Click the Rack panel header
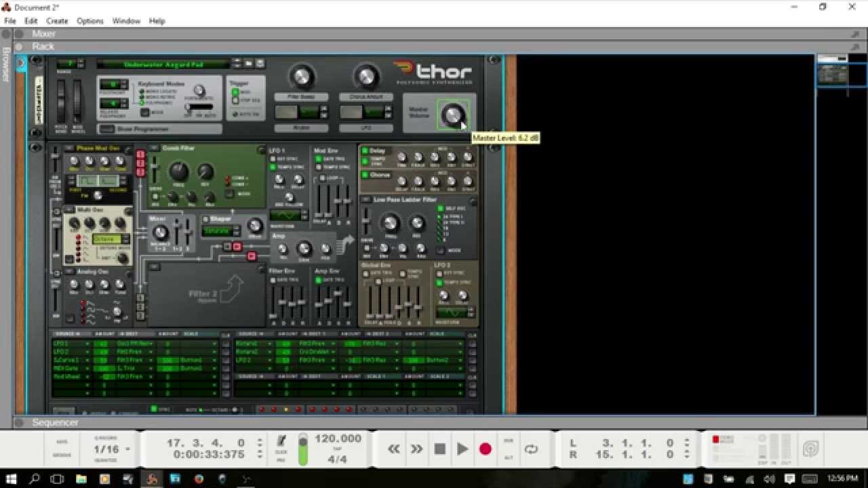This screenshot has width=868, height=488. 434,47
